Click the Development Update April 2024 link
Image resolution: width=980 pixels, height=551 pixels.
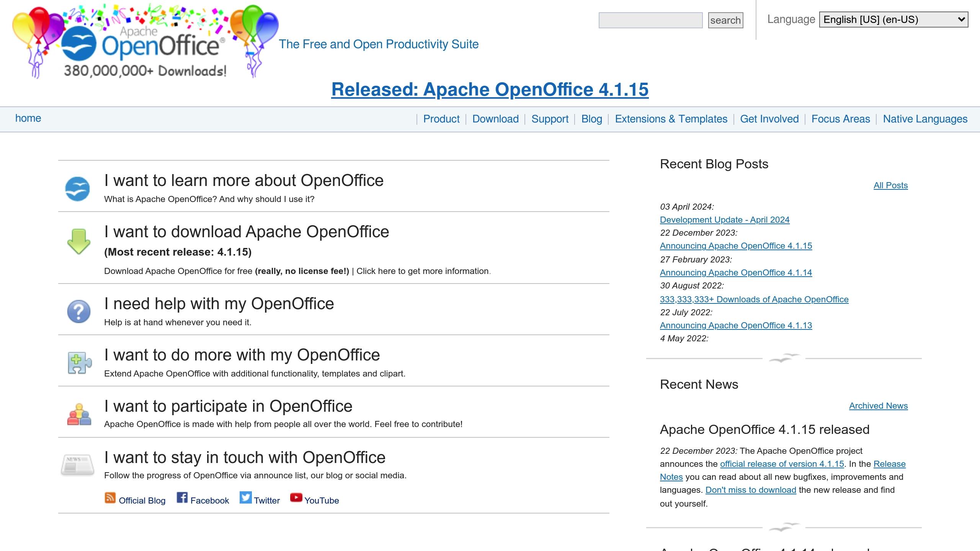pos(724,219)
